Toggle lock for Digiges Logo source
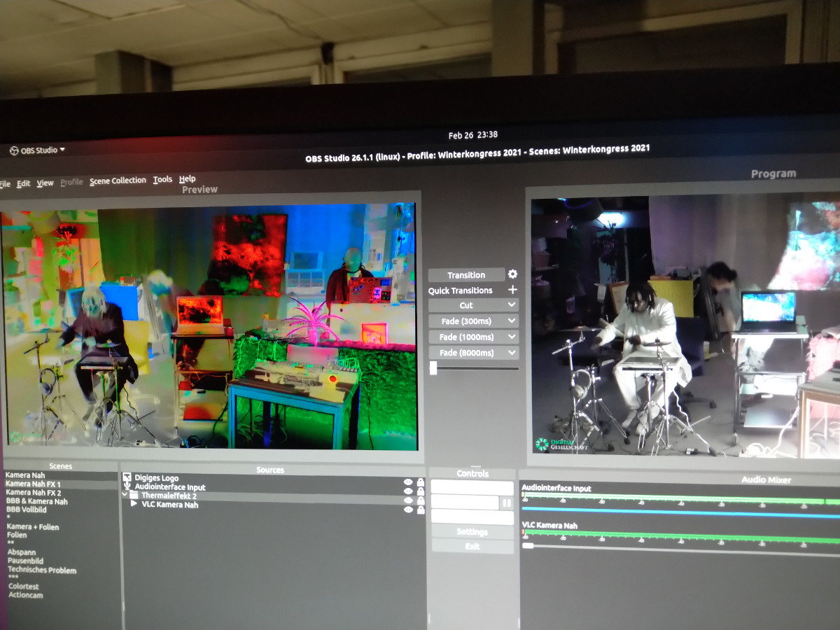This screenshot has height=630, width=840. 420,482
